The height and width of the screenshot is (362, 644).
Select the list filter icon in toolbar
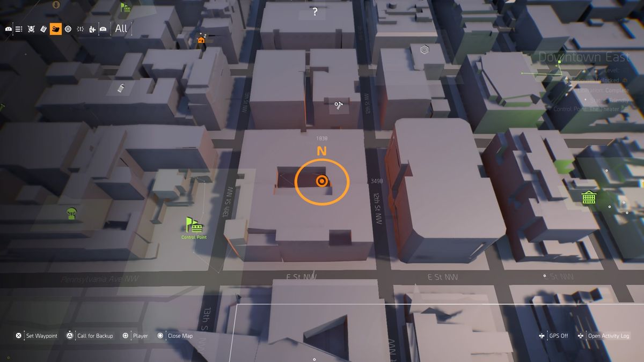point(18,28)
